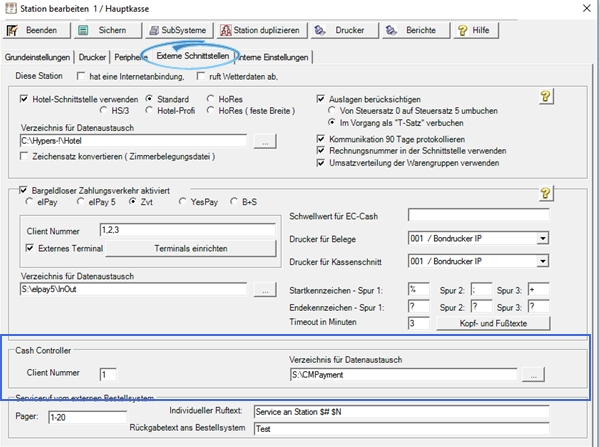
Task: Select the HoRes radio option
Action: 210,99
